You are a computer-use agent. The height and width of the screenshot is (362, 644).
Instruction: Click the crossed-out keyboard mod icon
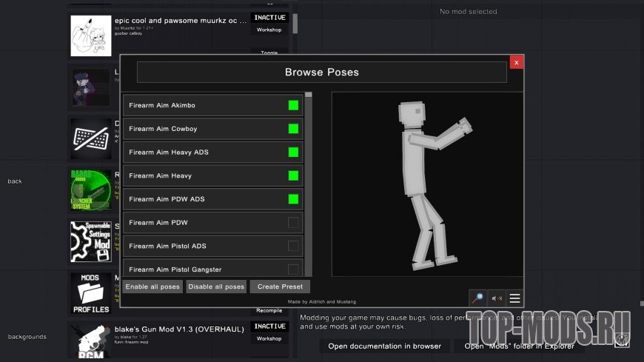(90, 138)
